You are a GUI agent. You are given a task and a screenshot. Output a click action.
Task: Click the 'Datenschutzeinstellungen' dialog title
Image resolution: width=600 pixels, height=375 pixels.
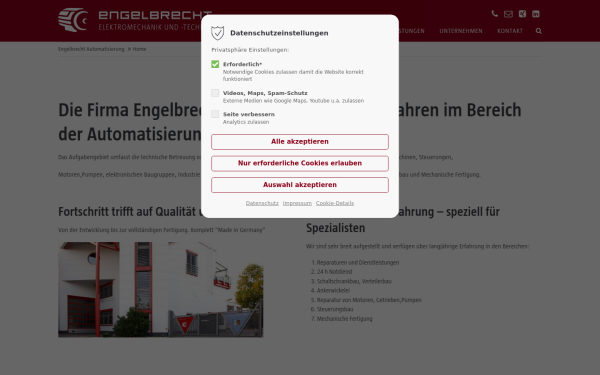(279, 33)
